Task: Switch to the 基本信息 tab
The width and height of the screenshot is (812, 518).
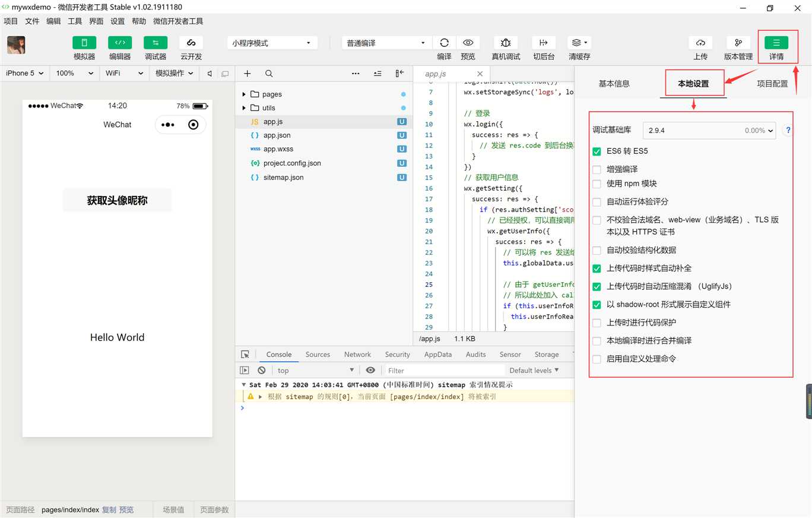Action: 614,84
